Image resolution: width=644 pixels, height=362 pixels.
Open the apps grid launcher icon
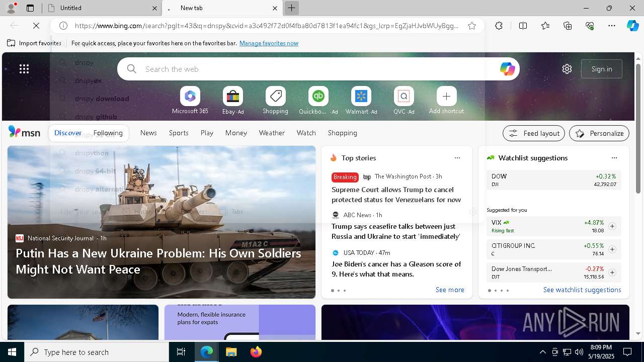24,69
